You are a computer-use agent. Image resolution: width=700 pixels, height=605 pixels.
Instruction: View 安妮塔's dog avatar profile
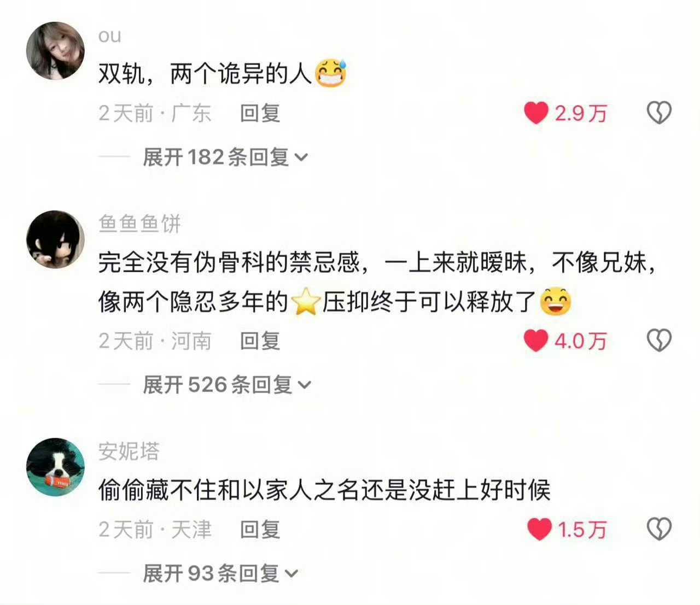pyautogui.click(x=55, y=467)
